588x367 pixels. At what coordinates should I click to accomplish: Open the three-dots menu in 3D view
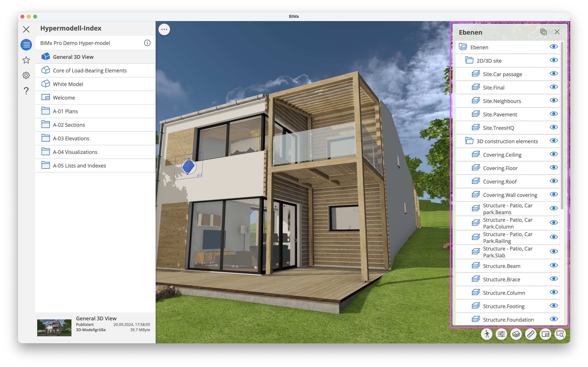point(164,29)
